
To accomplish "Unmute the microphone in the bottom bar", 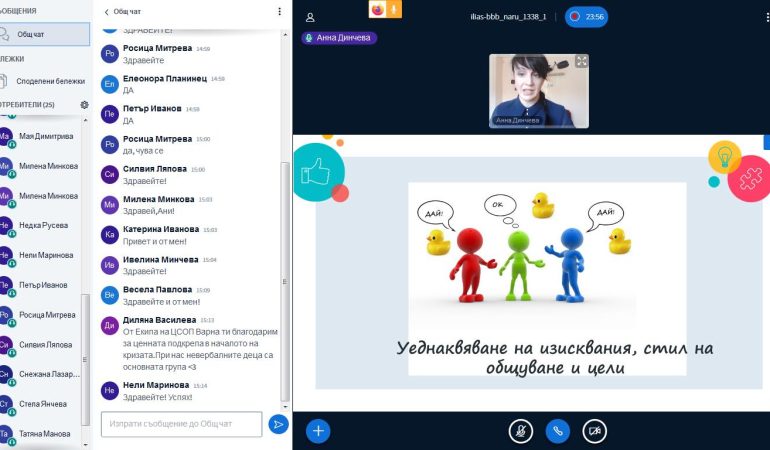I will [x=520, y=431].
